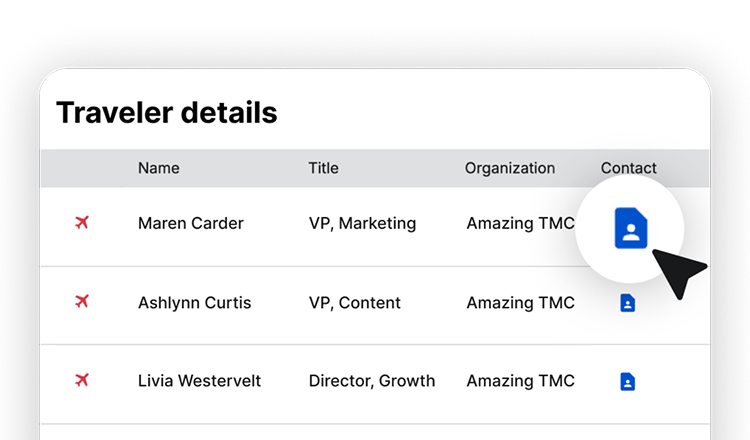Select the name Livia Westervelt

(199, 381)
